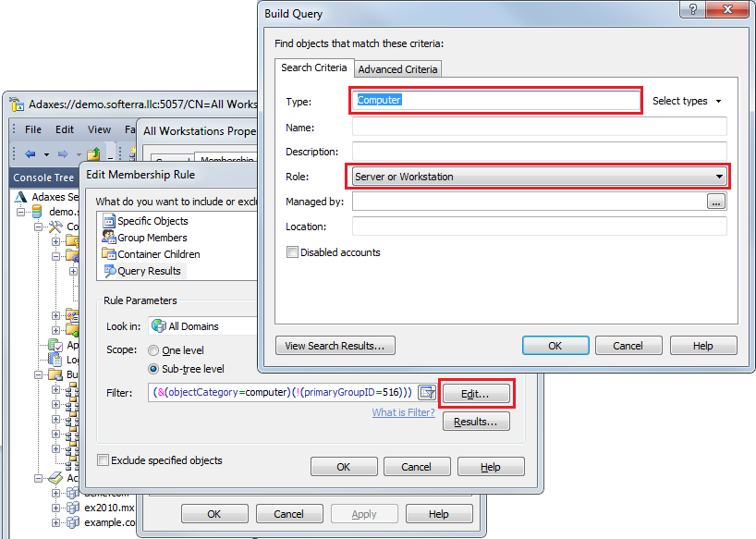756x539 pixels.
Task: Collapse the demo server tree node
Action: point(20,212)
